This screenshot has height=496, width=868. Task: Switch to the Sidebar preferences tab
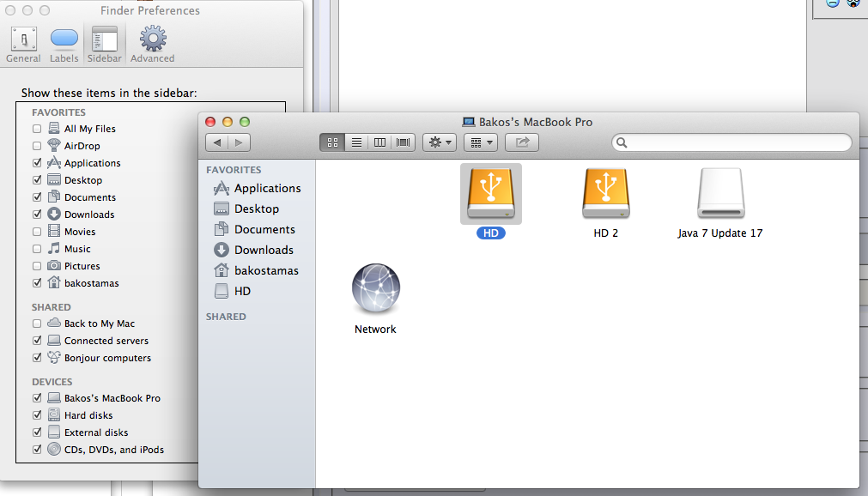[104, 45]
